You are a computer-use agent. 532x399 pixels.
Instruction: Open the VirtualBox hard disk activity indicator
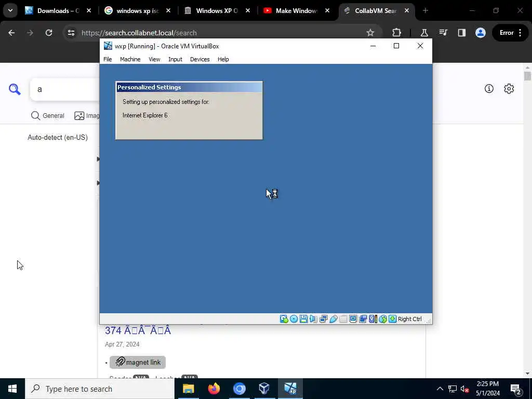(284, 319)
